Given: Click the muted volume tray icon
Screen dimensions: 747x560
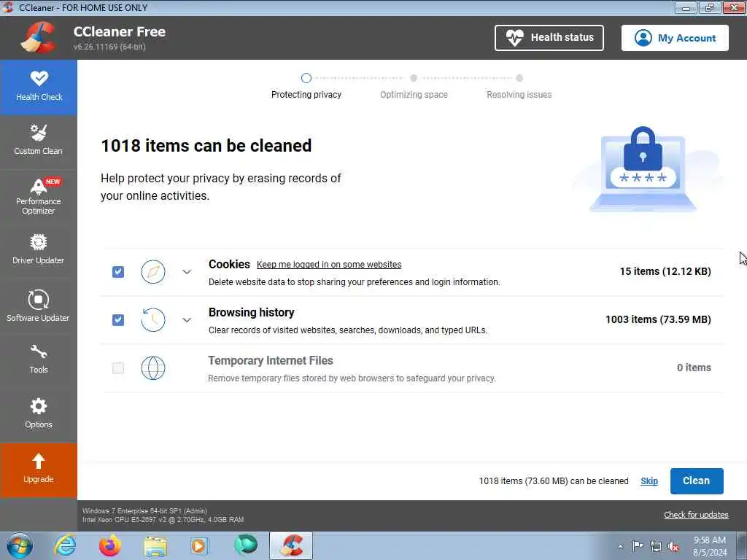Looking at the screenshot, I should [673, 546].
